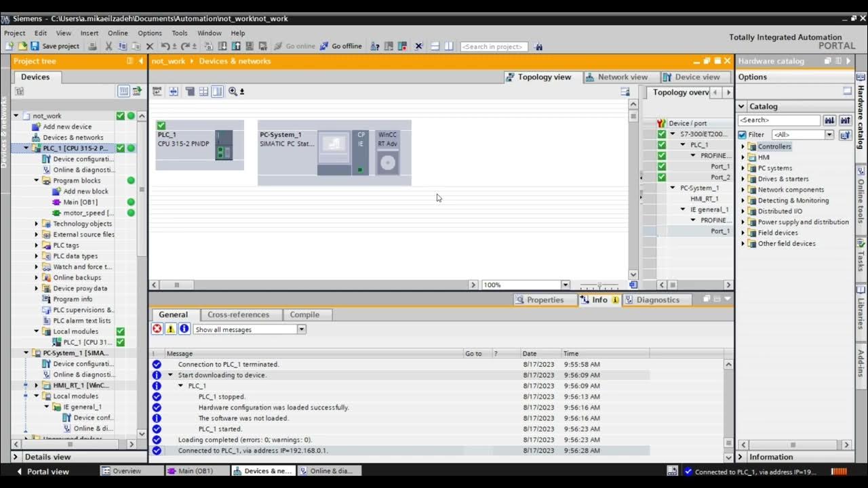Toggle the PLC_1 checkbox in topology view
The height and width of the screenshot is (488, 868).
pos(161,125)
